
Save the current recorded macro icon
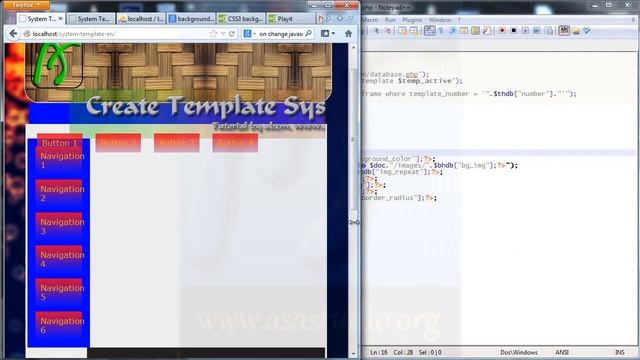(549, 31)
